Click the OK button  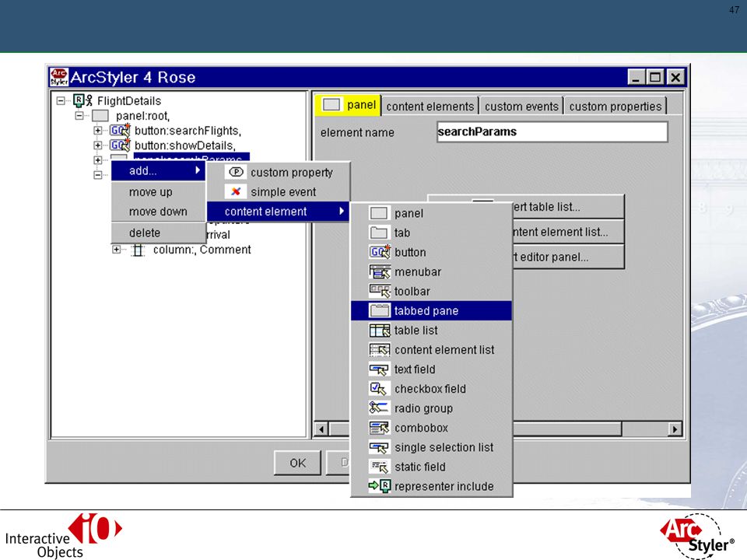(x=298, y=463)
